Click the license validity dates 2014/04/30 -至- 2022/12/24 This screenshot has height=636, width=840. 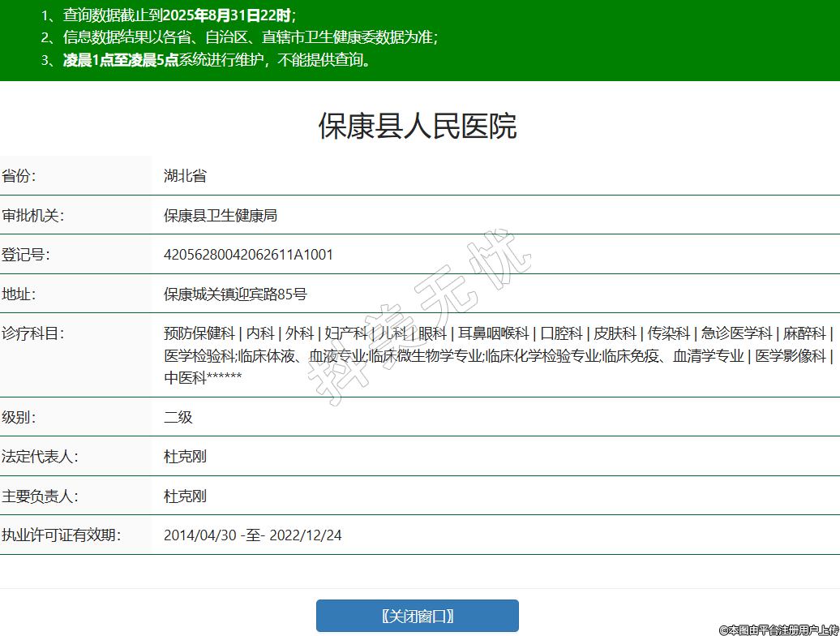[252, 535]
